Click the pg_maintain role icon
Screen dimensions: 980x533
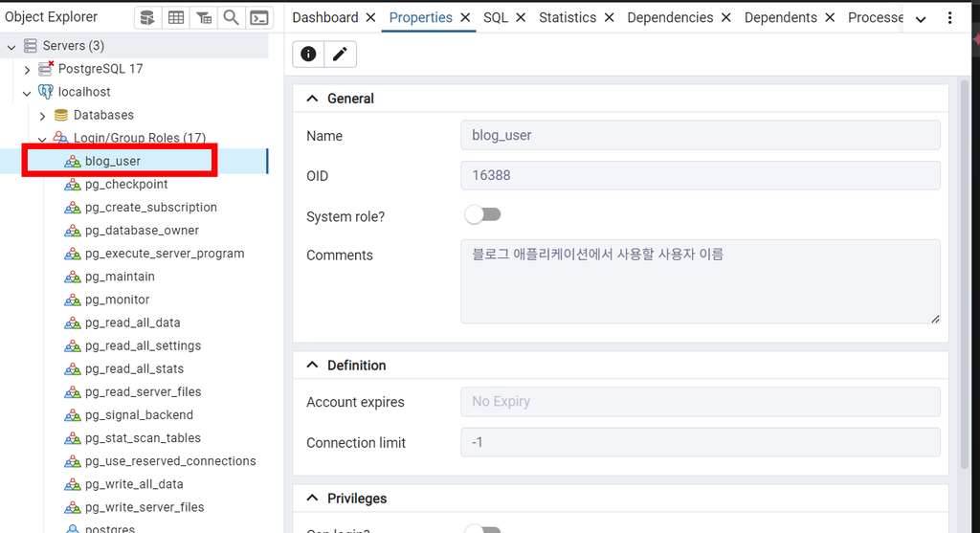pos(73,277)
